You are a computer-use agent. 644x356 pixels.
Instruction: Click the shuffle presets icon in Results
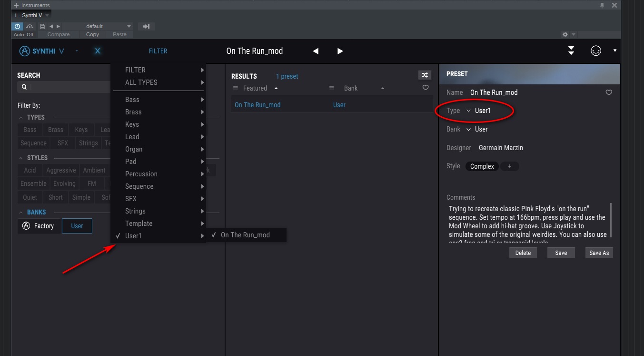tap(425, 75)
